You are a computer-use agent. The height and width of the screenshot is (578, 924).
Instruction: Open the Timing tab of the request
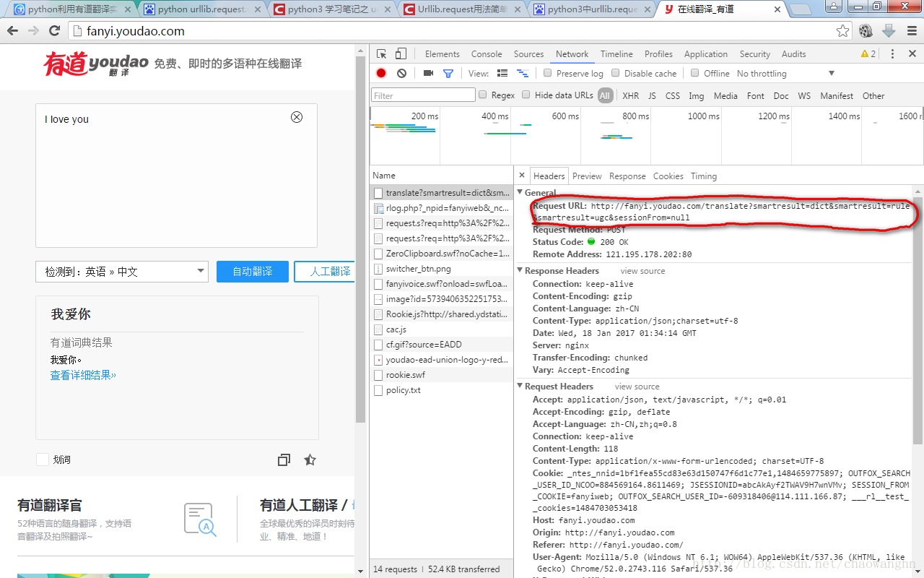click(x=704, y=176)
